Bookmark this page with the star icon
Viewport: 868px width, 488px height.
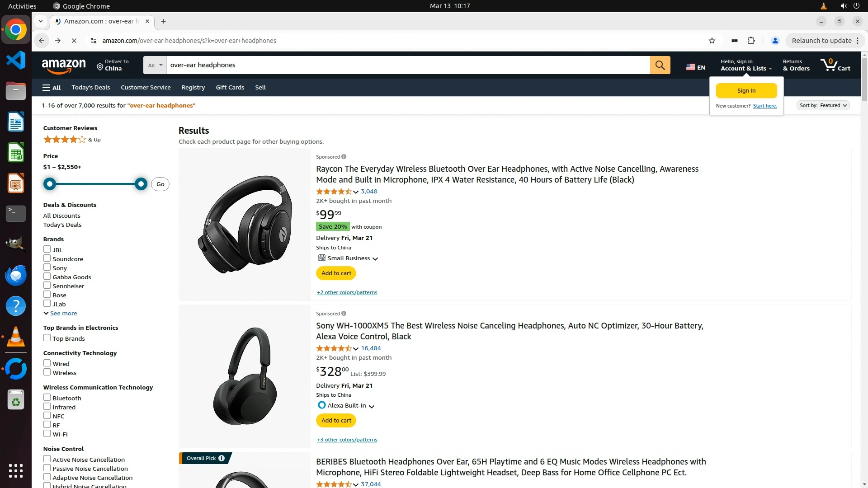(x=712, y=41)
